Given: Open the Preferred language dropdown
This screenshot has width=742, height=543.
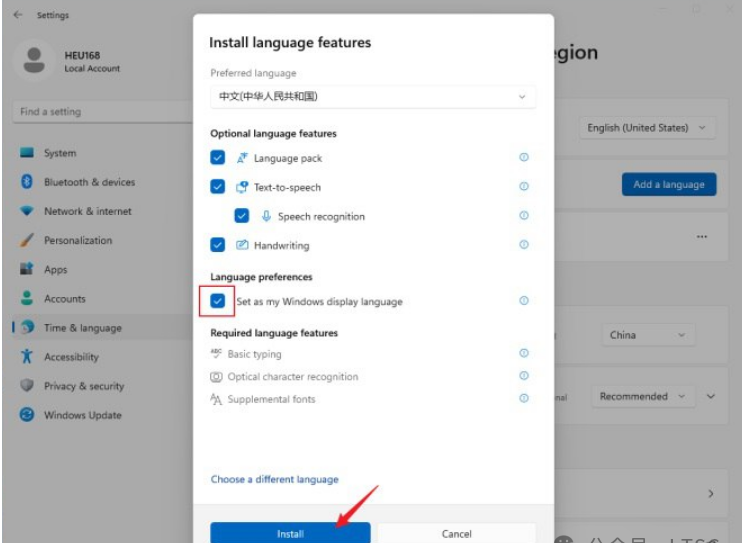Looking at the screenshot, I should coord(373,97).
